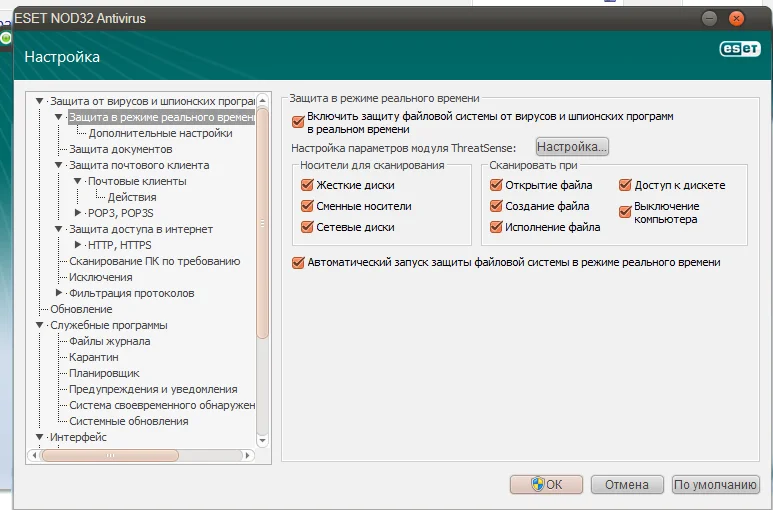Collapse Служебные программы node

39,325
